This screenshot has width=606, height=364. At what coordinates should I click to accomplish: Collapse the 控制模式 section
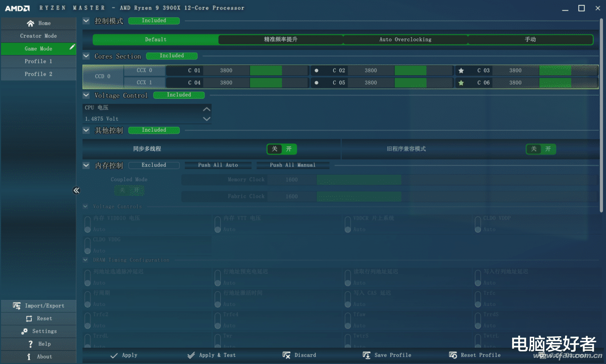tap(86, 21)
